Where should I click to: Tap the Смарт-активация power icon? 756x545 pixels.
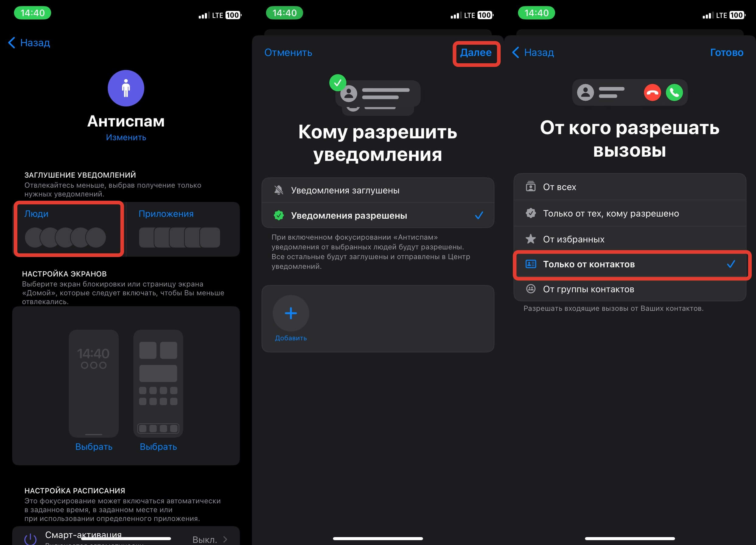[x=30, y=539]
